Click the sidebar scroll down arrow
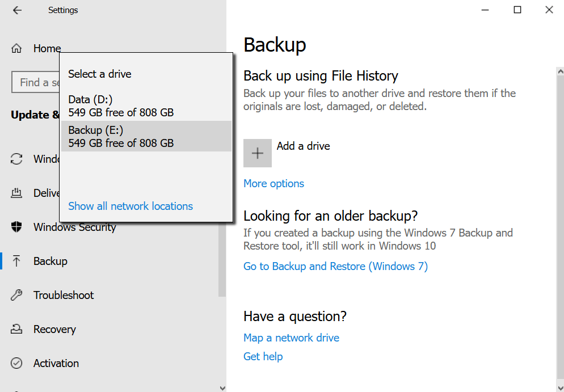564x392 pixels. 222,387
